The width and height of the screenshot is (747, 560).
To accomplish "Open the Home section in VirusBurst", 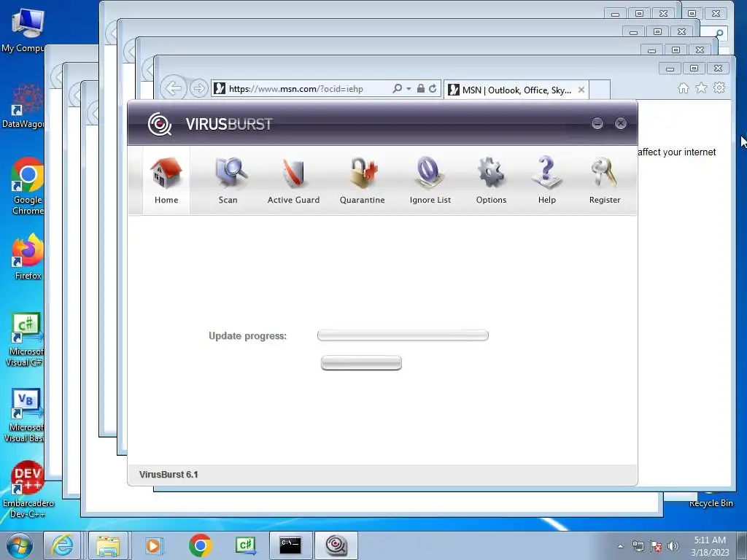I will [166, 181].
